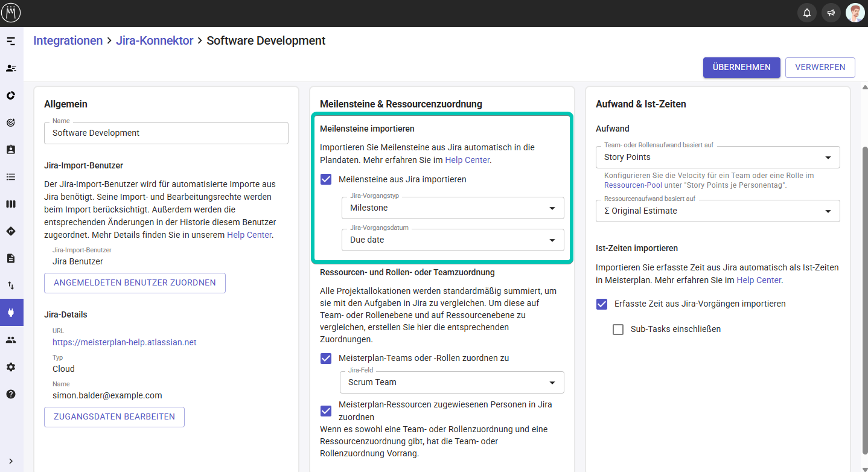Open Team- oder Rollenaufwand dropdown showing Story Points
This screenshot has width=868, height=472.
click(x=718, y=157)
